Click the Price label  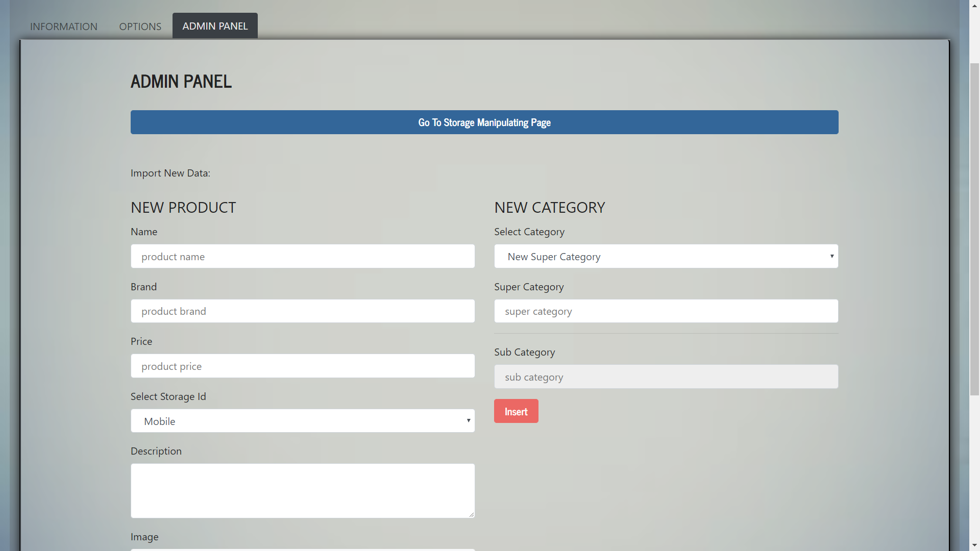141,341
